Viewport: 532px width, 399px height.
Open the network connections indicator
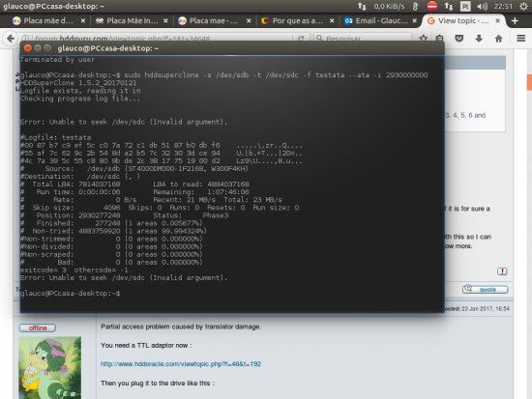point(449,6)
